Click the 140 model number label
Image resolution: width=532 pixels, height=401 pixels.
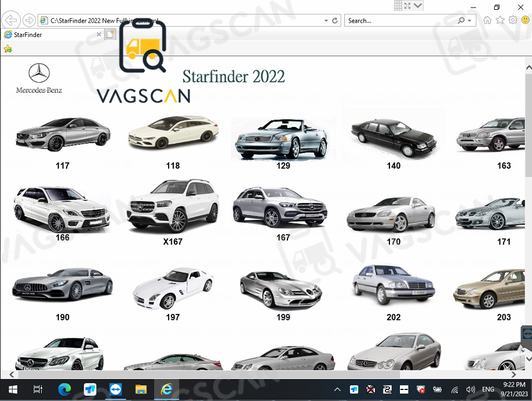click(393, 166)
